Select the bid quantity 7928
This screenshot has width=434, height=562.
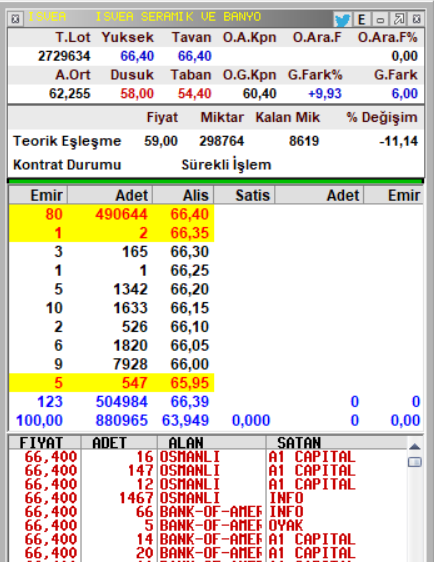click(x=130, y=364)
